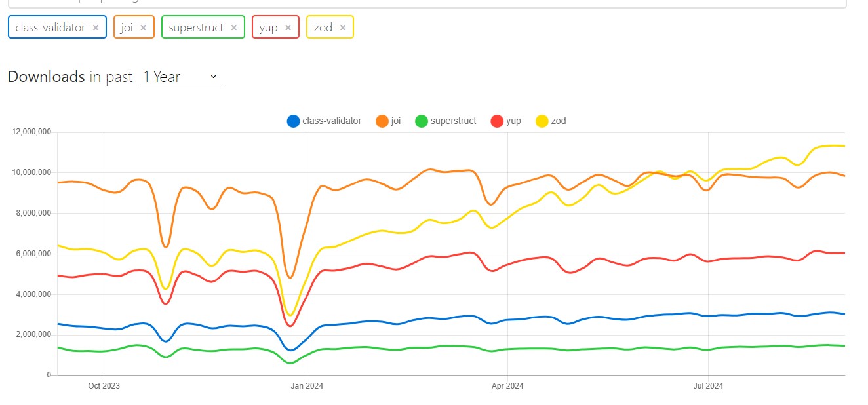Open the 1 Year time range dropdown
This screenshot has width=868, height=405.
pyautogui.click(x=180, y=77)
